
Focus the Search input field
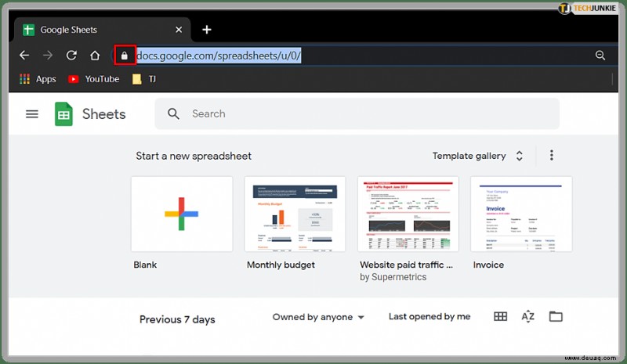pyautogui.click(x=357, y=114)
